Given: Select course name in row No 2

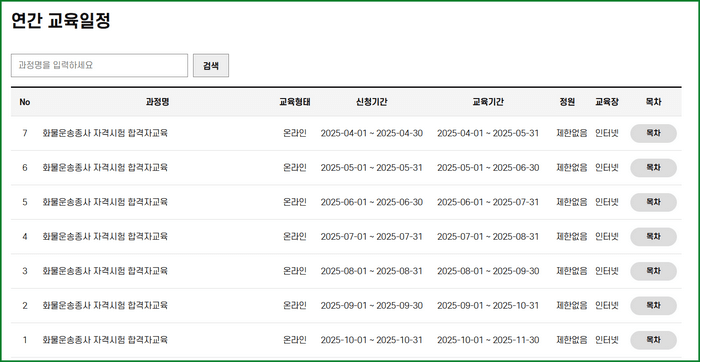Looking at the screenshot, I should (x=105, y=306).
